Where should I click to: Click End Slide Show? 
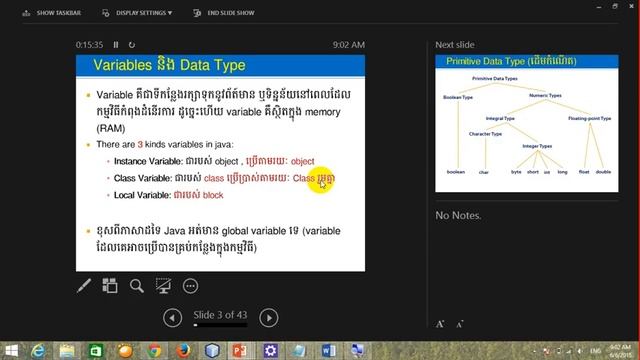pos(224,13)
